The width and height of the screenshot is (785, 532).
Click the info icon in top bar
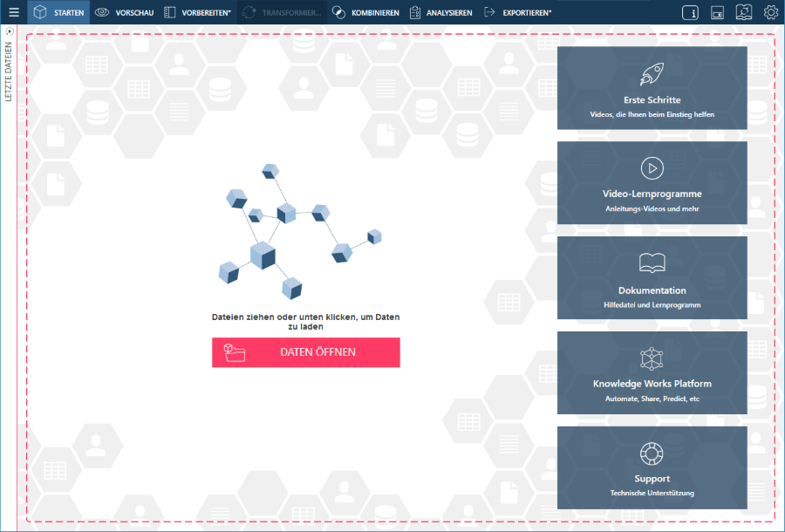[x=690, y=12]
